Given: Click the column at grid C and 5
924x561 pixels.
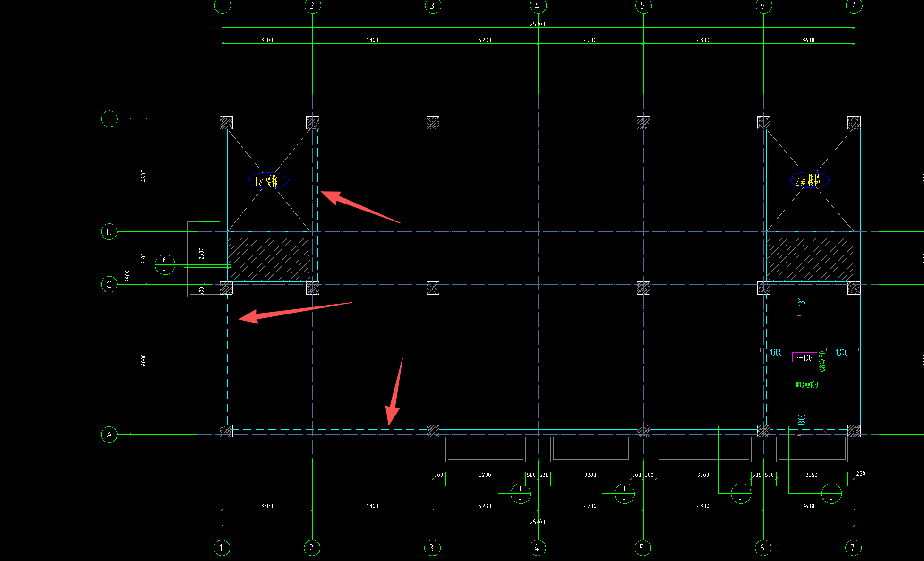Looking at the screenshot, I should click(643, 288).
